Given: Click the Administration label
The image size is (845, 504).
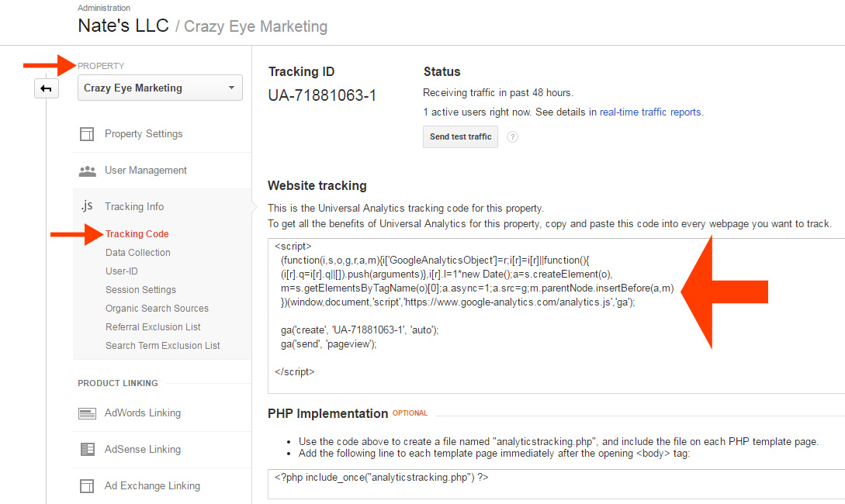Looking at the screenshot, I should point(104,8).
